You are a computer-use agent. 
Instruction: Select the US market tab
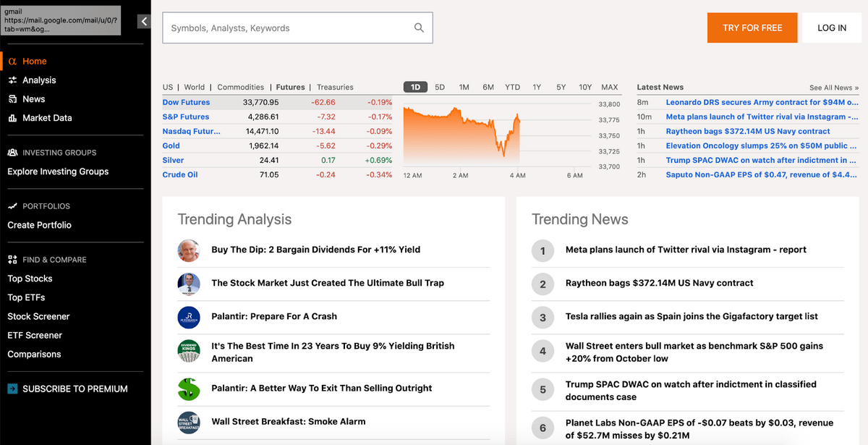[168, 88]
